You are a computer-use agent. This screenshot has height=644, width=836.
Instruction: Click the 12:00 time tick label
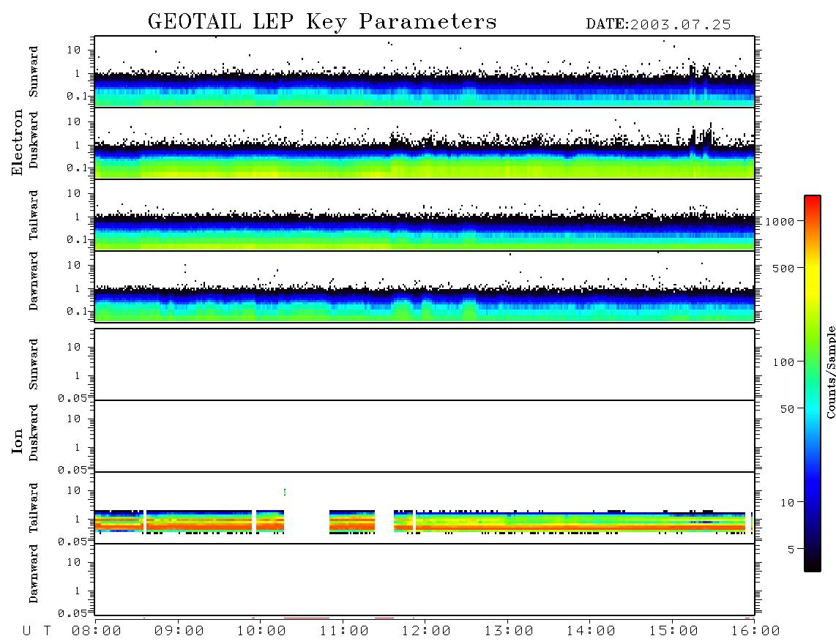pos(426,632)
